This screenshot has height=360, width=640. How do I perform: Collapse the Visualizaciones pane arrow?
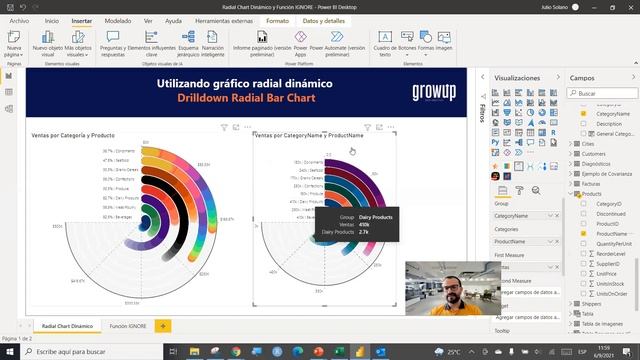coord(558,77)
